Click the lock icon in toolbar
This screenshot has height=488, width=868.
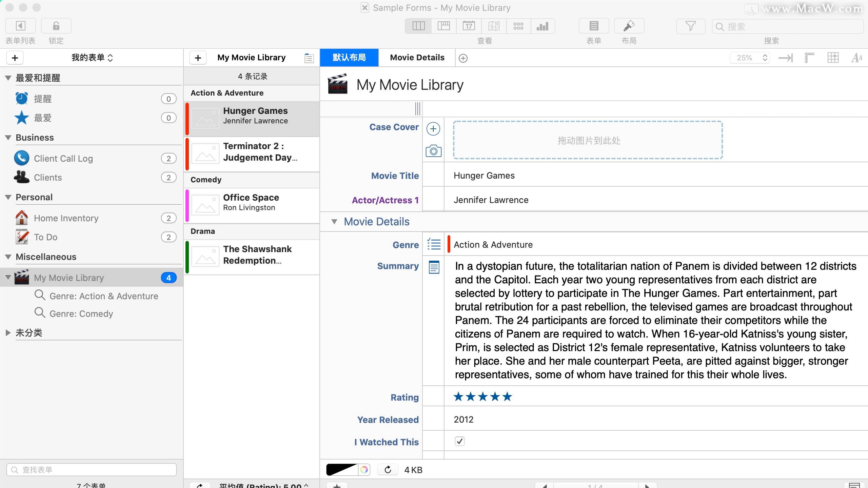pos(56,26)
